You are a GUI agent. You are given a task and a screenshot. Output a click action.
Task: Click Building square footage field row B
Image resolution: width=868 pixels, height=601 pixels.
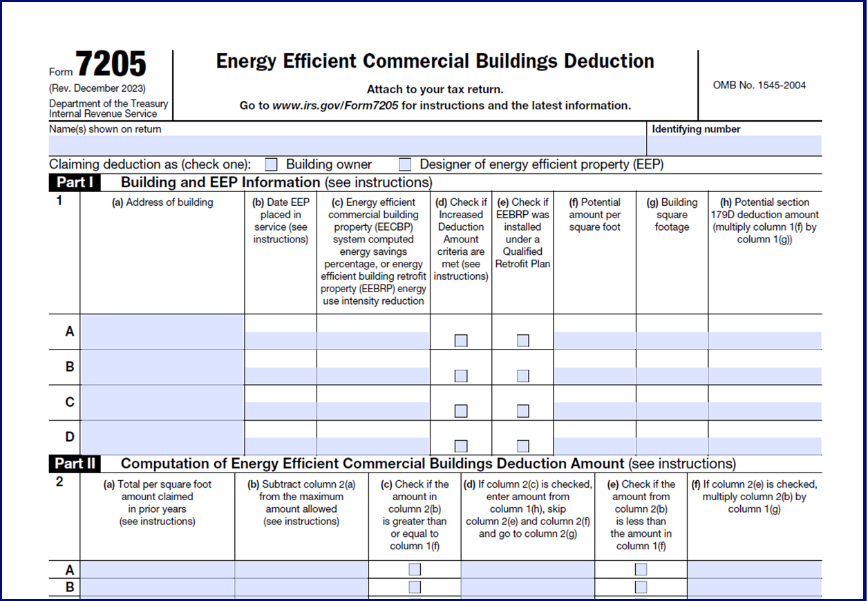coord(672,376)
